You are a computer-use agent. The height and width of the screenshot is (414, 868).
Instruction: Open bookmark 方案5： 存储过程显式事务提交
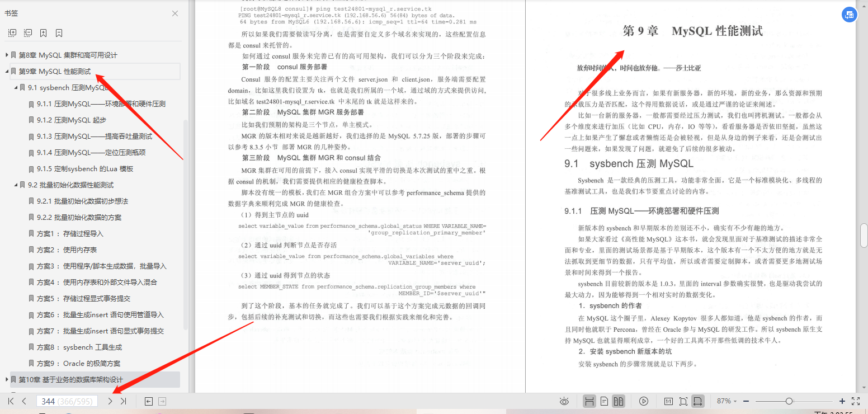tap(84, 299)
